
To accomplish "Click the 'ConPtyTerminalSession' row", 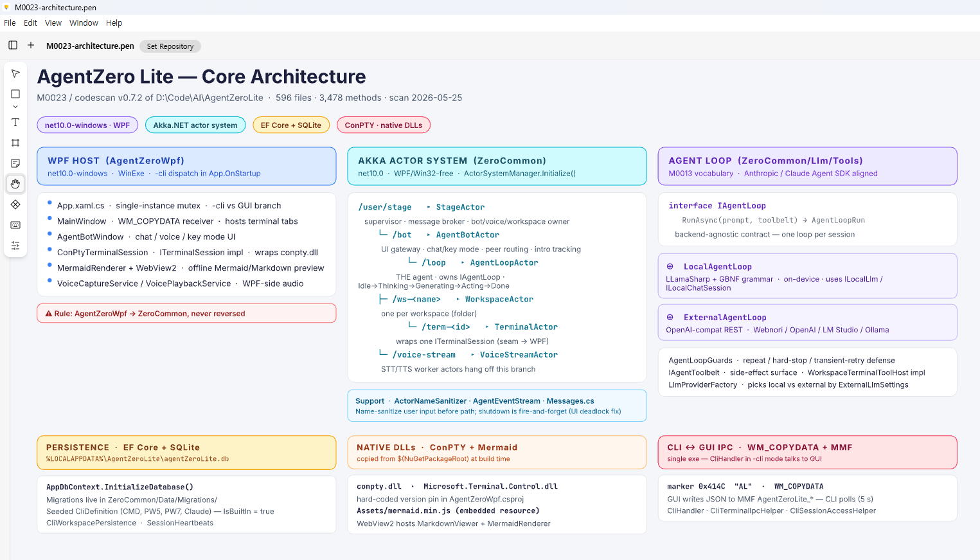I will point(188,253).
